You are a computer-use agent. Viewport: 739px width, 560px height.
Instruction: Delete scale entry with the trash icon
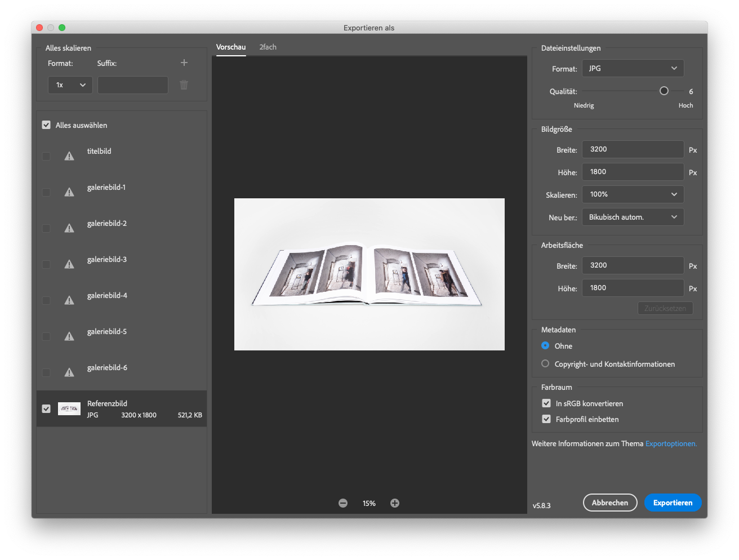184,85
